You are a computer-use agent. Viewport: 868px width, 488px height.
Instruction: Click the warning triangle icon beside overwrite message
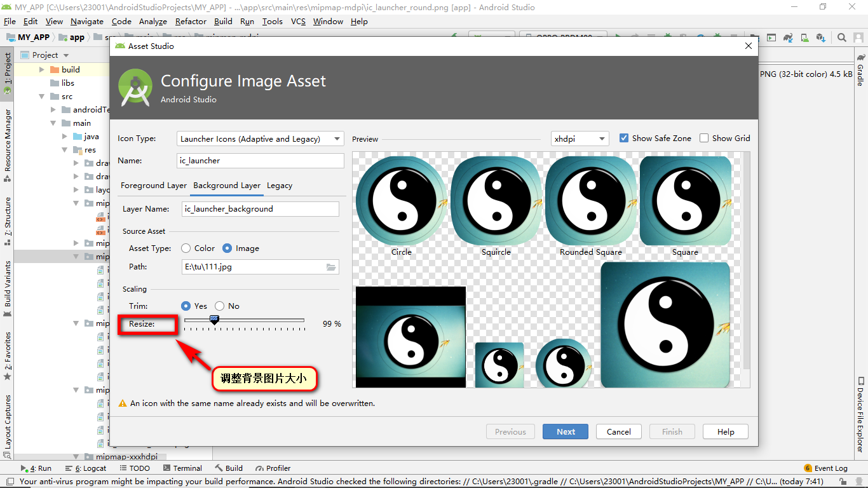(x=123, y=403)
